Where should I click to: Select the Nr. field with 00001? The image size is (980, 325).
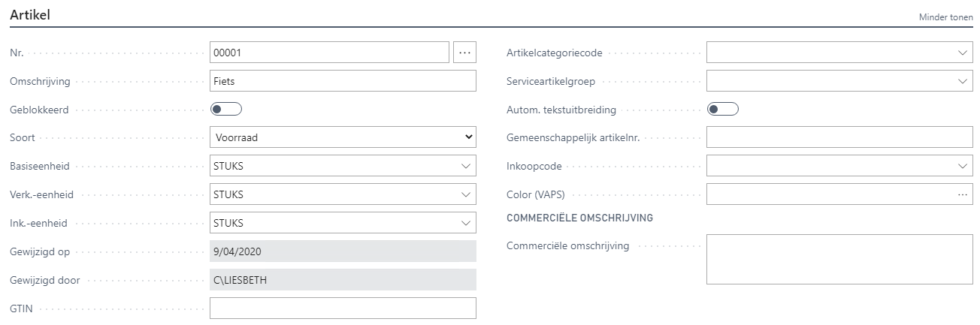tap(329, 53)
